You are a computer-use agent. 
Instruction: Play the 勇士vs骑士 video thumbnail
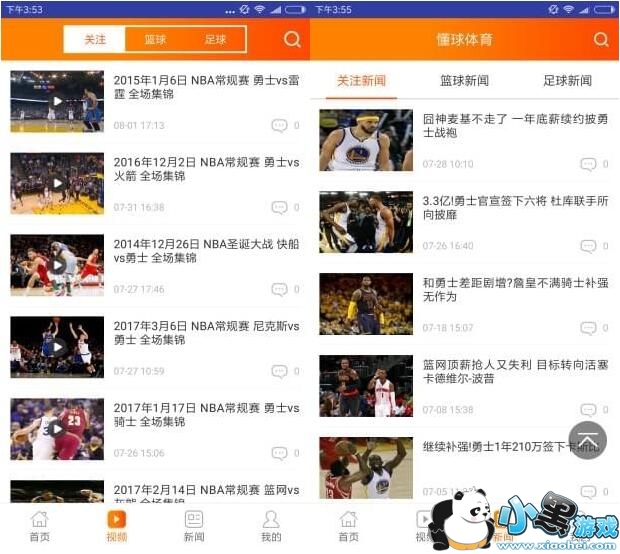57,429
